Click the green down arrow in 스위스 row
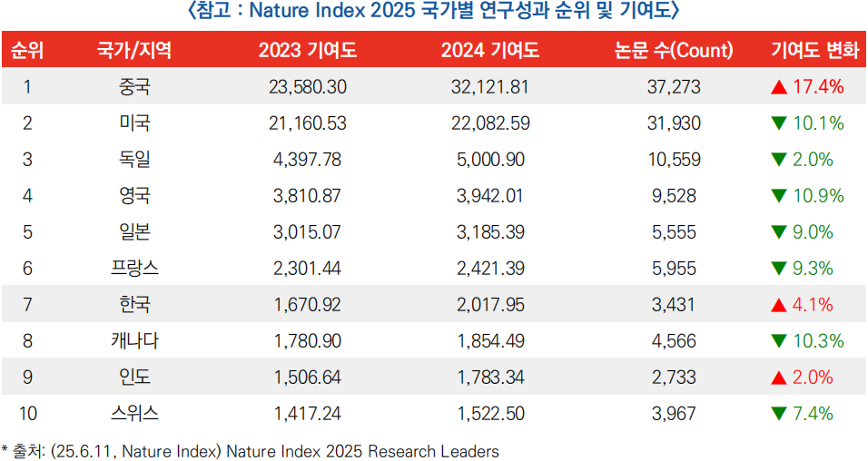 click(x=778, y=415)
